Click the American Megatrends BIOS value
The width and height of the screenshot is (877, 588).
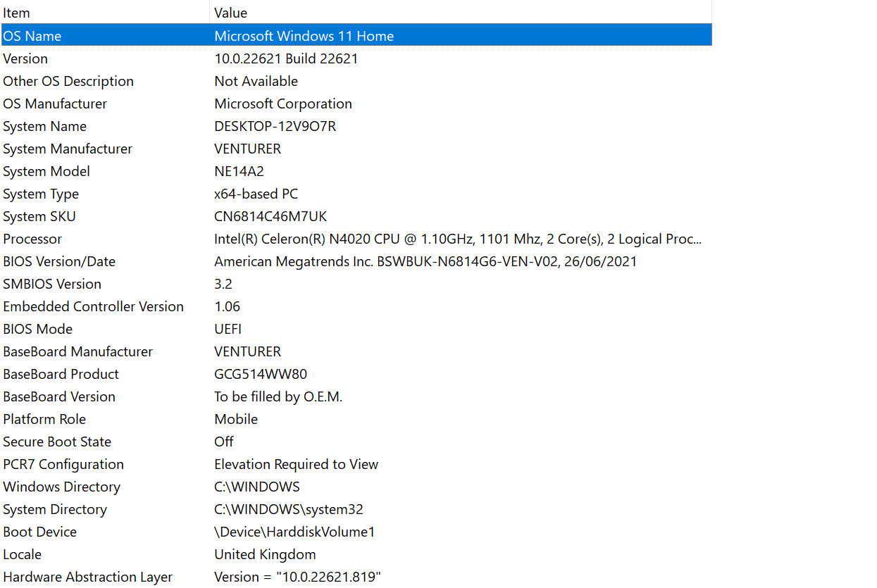tap(425, 261)
